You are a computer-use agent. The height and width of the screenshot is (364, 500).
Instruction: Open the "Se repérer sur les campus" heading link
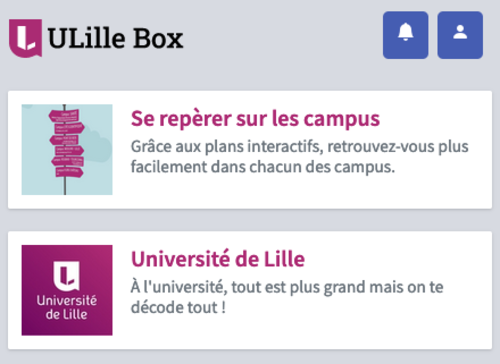[255, 119]
